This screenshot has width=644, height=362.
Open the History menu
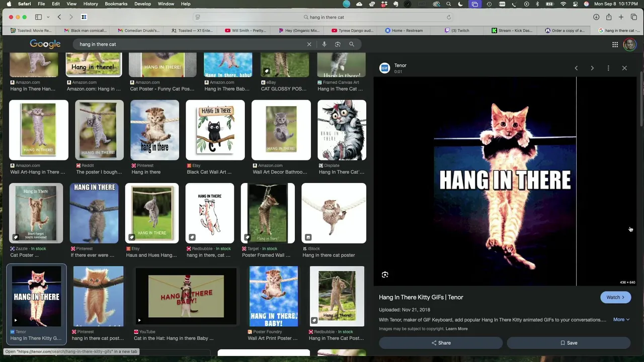[91, 4]
